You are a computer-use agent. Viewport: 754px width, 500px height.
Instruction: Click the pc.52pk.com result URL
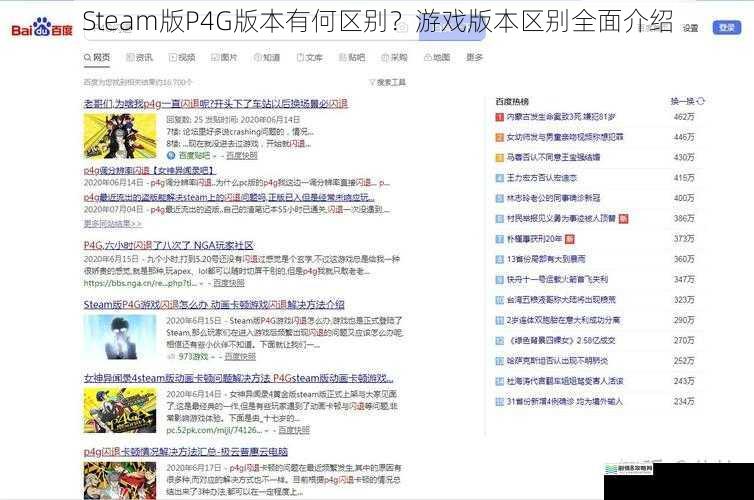click(x=214, y=430)
